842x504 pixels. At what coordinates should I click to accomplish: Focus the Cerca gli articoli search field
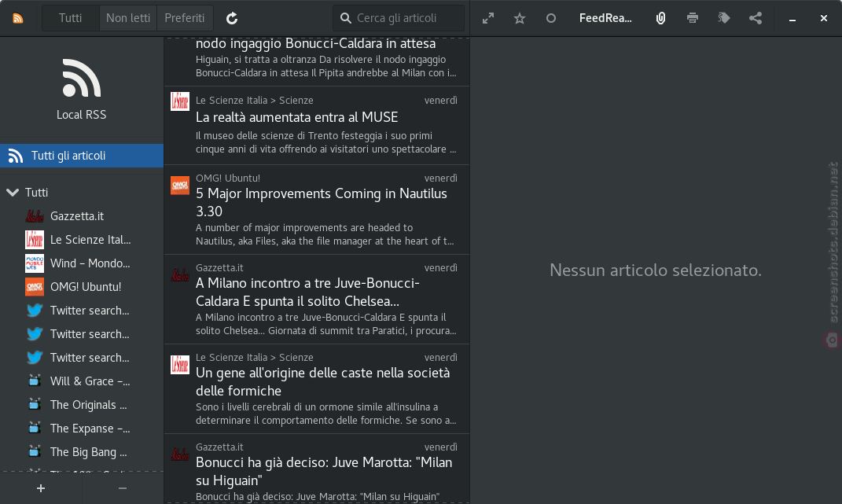399,18
